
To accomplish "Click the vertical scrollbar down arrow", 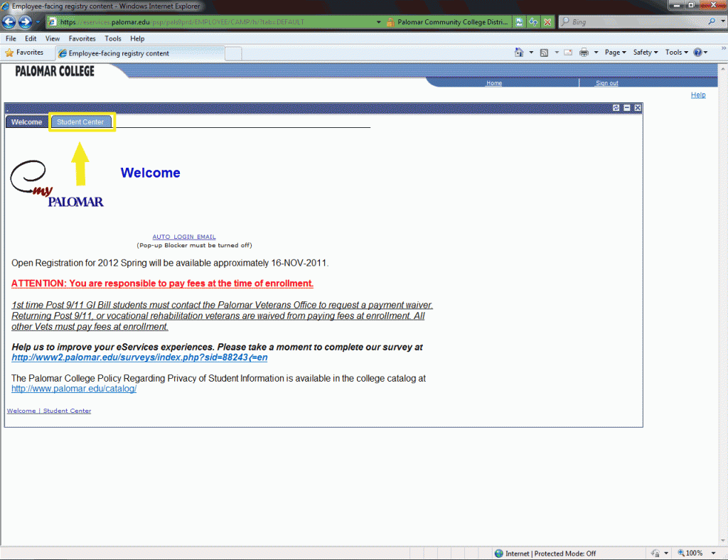I will [x=723, y=541].
